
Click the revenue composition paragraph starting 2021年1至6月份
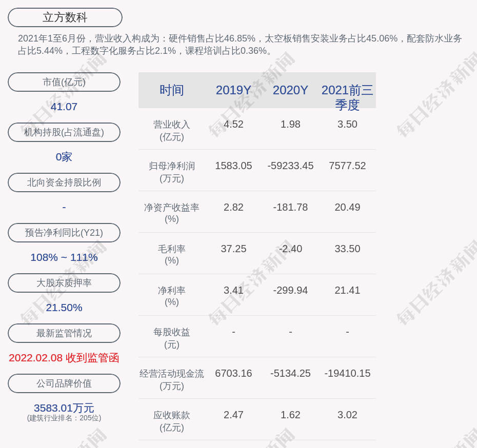(x=240, y=45)
